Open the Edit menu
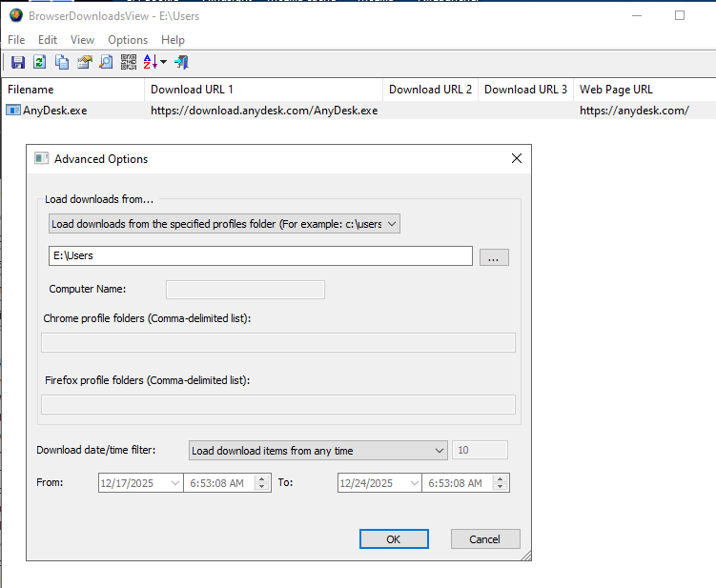Viewport: 716px width, 588px height. coord(48,40)
